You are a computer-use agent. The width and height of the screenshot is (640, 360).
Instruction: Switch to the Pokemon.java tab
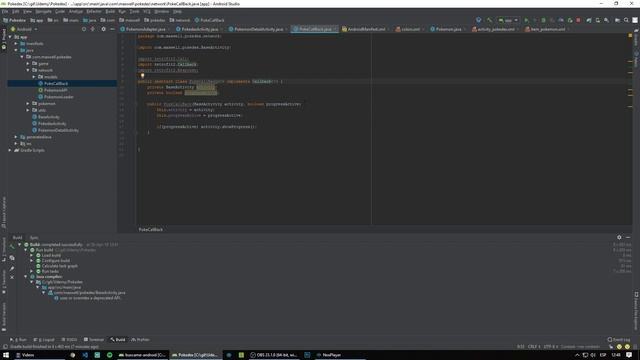[x=448, y=29]
